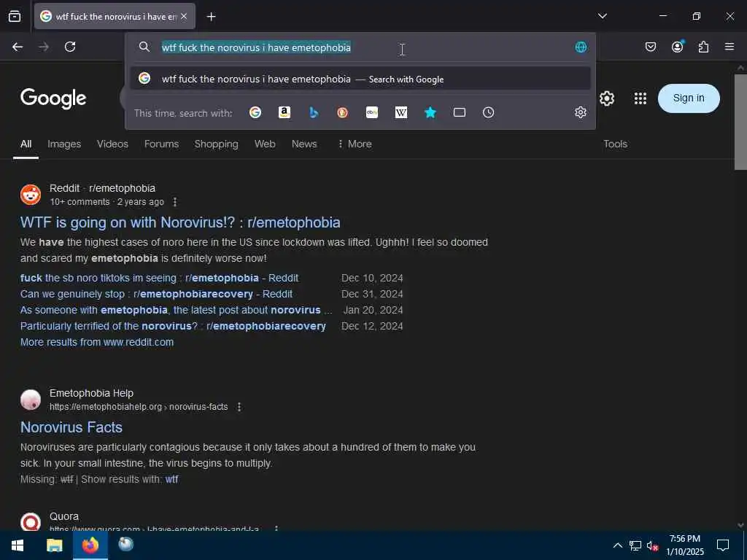Search history with the clock icon

(x=488, y=112)
